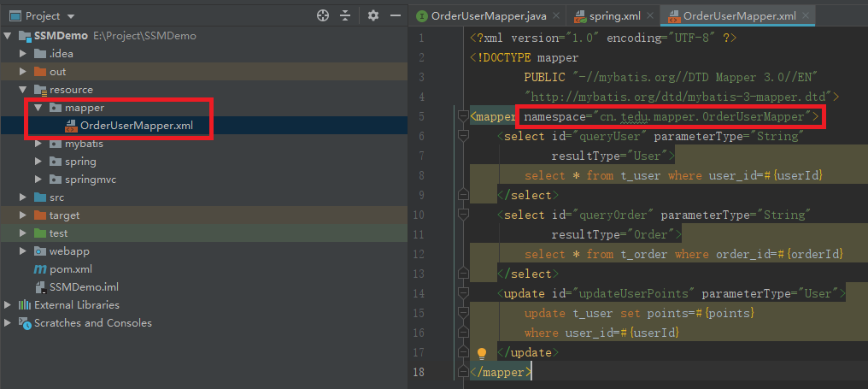
Task: Select pom.xml in the project tree
Action: [x=71, y=269]
